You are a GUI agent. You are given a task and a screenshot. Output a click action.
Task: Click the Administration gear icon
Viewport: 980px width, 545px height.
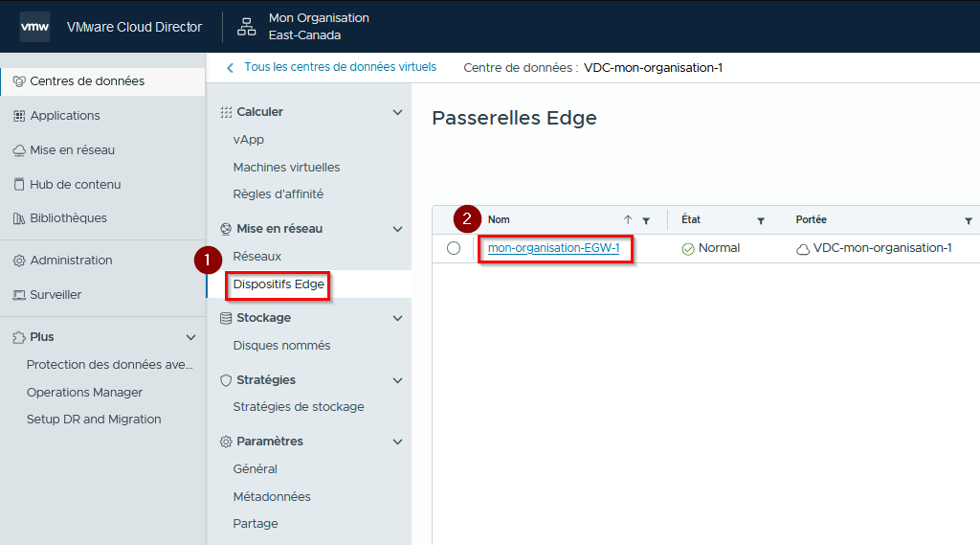pyautogui.click(x=19, y=261)
